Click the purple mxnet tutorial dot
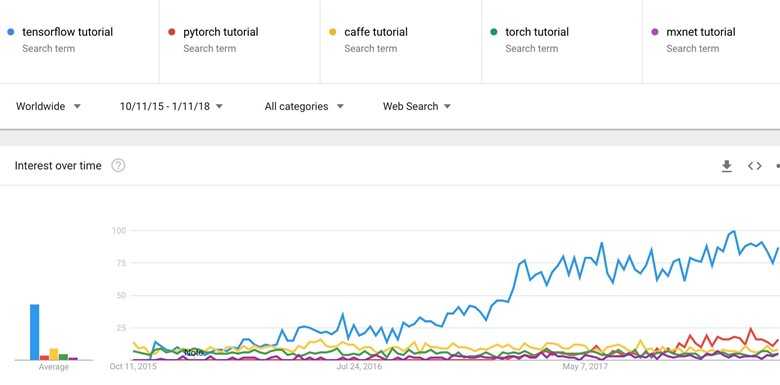Image resolution: width=780 pixels, height=385 pixels. [655, 32]
